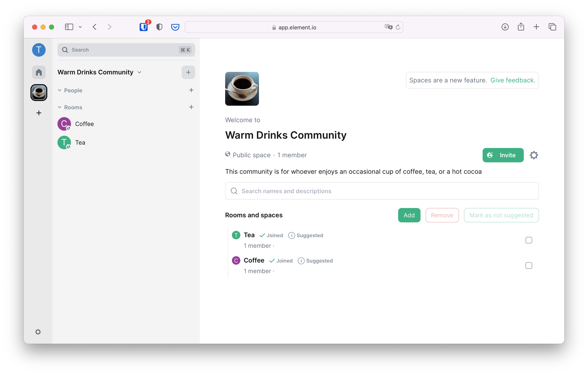588x375 pixels.
Task: Go forward in browser history
Action: click(x=110, y=27)
